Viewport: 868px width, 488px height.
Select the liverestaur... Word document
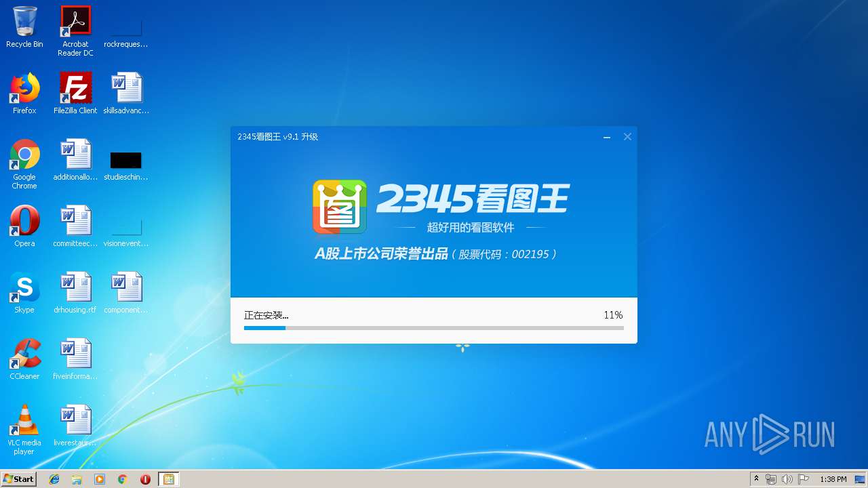(75, 426)
